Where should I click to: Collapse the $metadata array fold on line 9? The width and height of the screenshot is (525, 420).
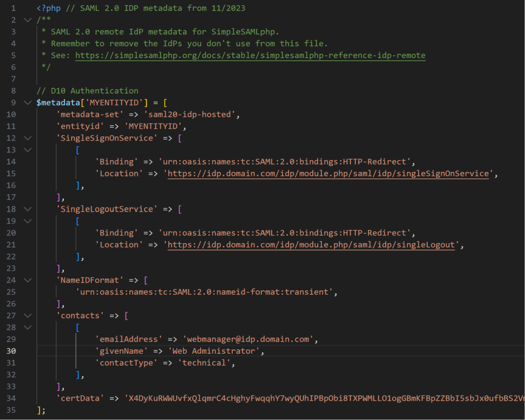click(28, 103)
